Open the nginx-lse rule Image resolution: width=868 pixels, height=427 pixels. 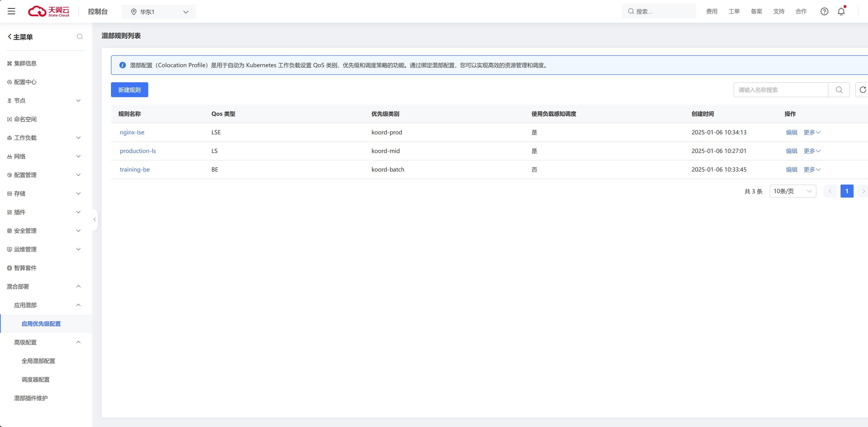coord(132,132)
